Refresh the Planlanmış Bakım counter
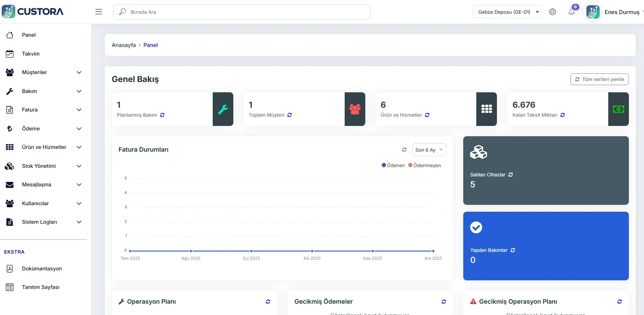The width and height of the screenshot is (644, 315). click(162, 115)
